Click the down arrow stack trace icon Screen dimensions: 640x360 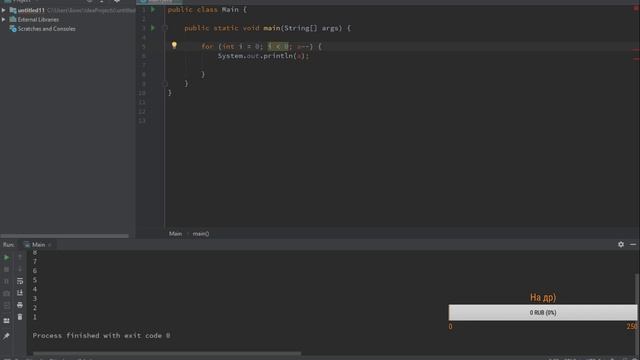pos(20,269)
